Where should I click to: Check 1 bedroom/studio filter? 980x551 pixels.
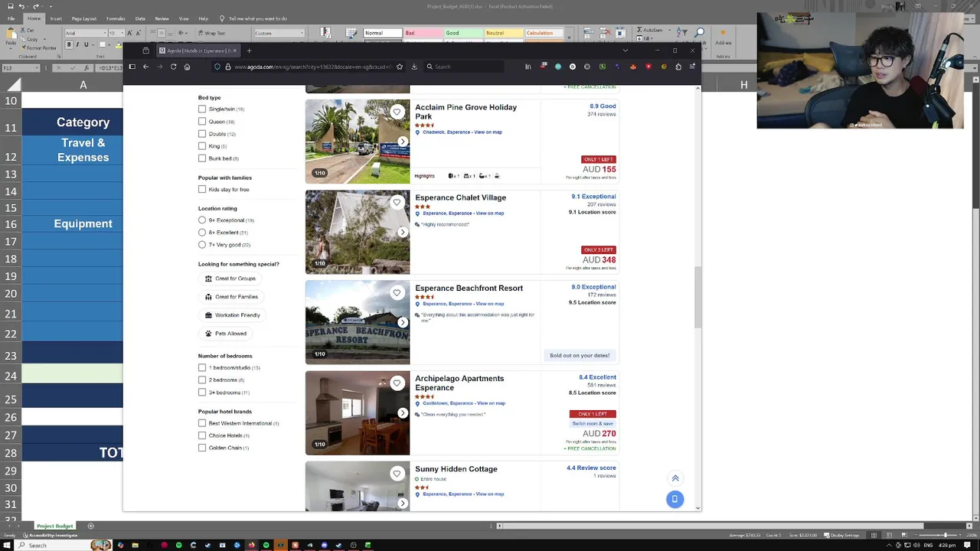(x=202, y=368)
